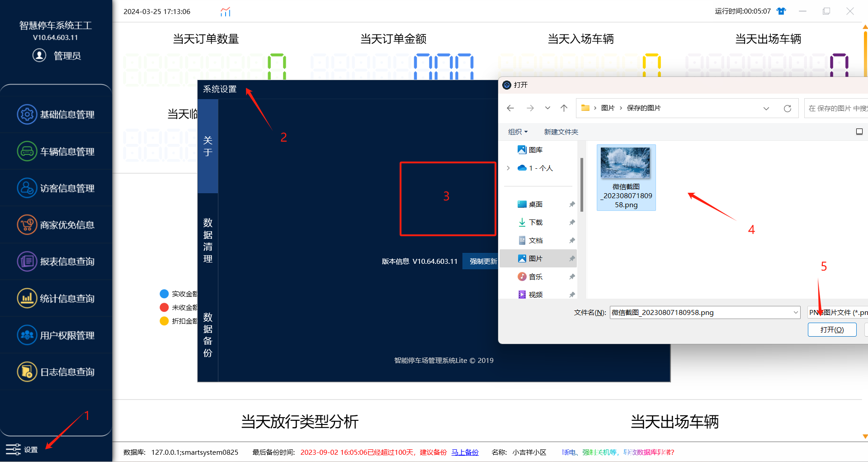Open 报表信息查询 report icon

pyautogui.click(x=27, y=262)
